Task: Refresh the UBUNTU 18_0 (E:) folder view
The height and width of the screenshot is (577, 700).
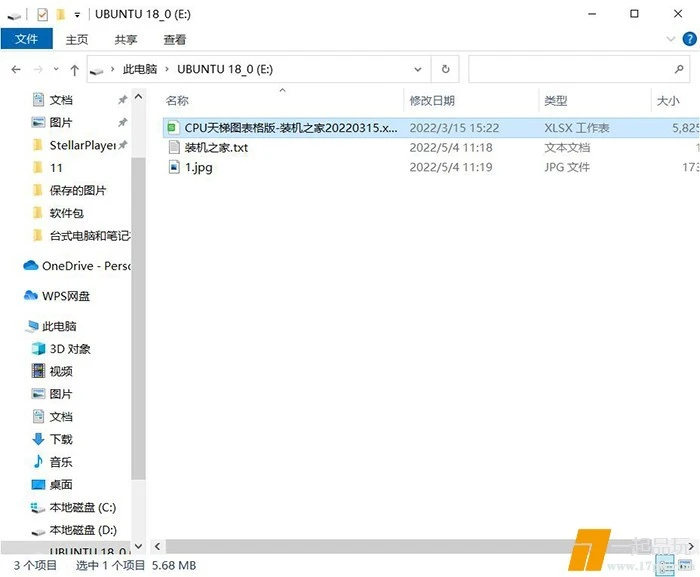Action: 446,69
